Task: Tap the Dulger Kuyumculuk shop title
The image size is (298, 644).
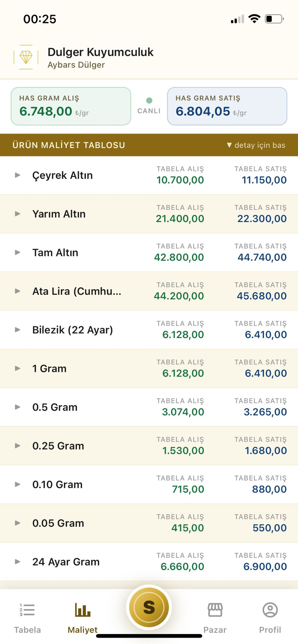Action: click(x=101, y=52)
